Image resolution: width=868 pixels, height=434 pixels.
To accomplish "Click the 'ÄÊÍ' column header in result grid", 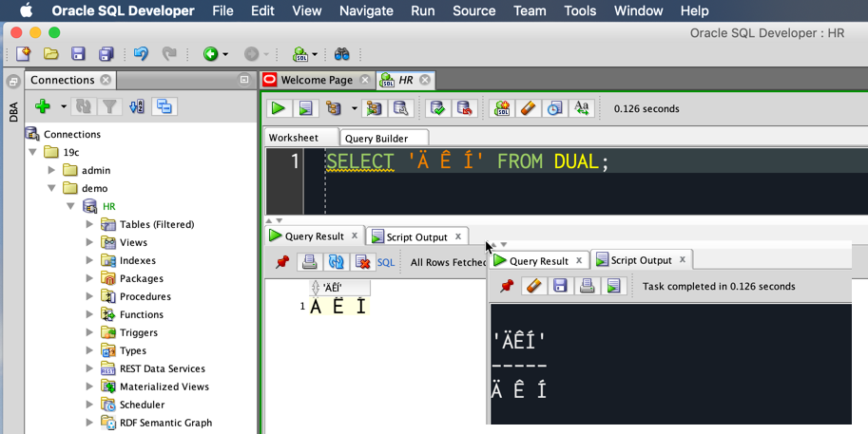I will (339, 288).
